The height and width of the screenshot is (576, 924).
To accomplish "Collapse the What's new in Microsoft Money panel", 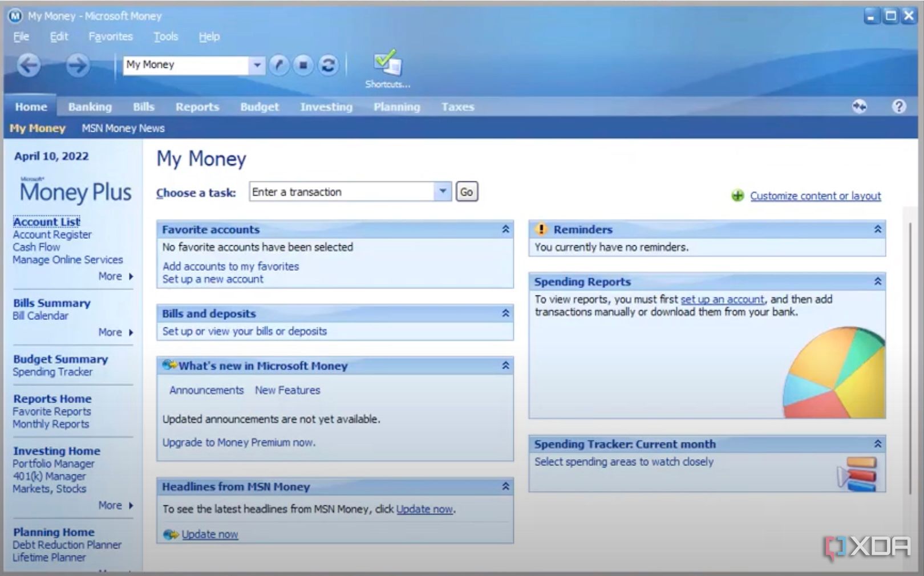I will (x=505, y=366).
